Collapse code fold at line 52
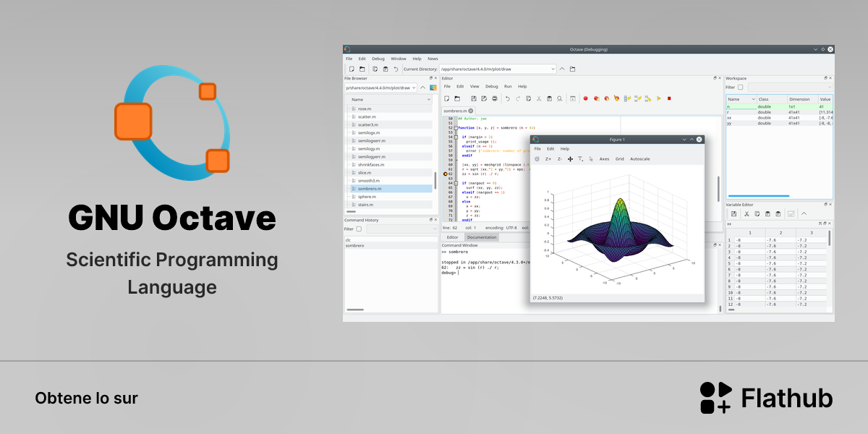The width and height of the screenshot is (868, 434). pyautogui.click(x=456, y=128)
